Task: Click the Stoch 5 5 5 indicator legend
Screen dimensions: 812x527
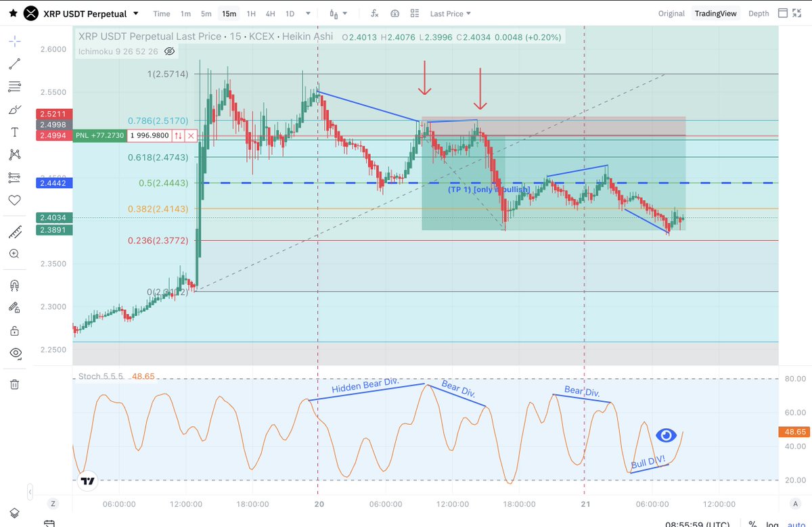Action: (101, 375)
